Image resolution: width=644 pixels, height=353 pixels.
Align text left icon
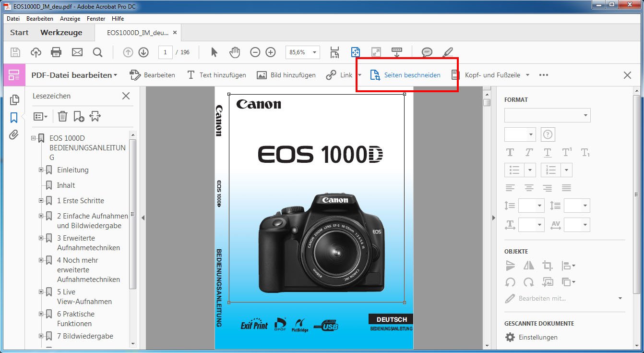tap(510, 188)
